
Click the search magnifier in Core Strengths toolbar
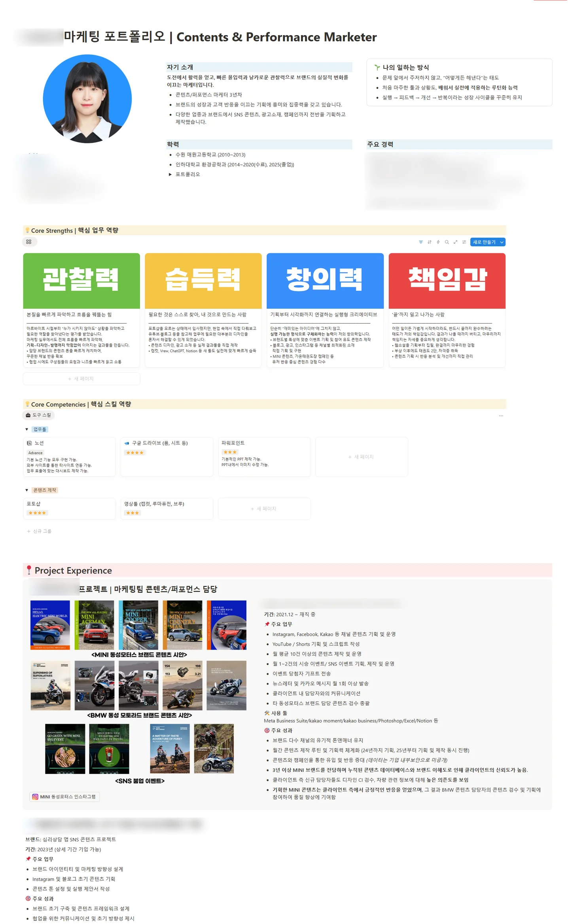coord(447,242)
